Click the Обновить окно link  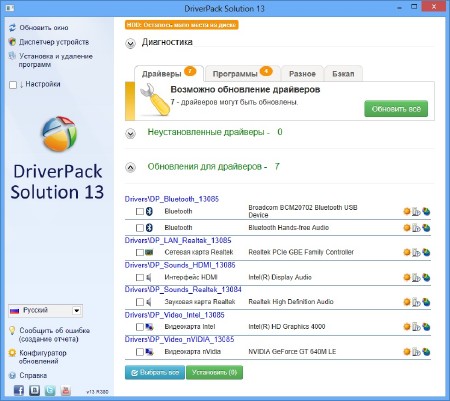click(44, 28)
